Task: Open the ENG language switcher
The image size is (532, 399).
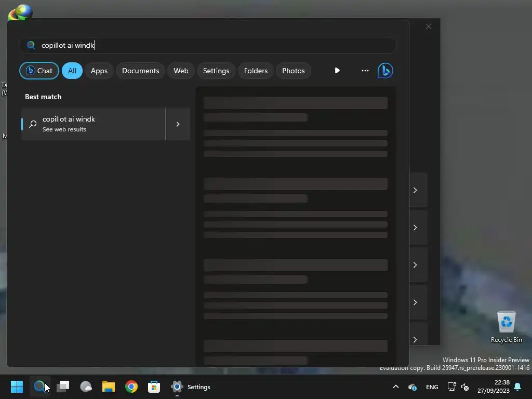Action: pyautogui.click(x=432, y=387)
